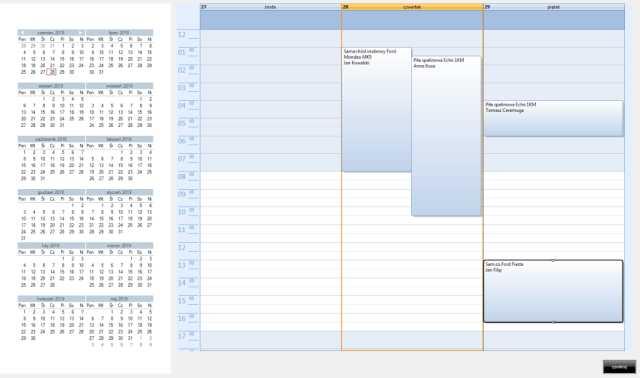Open the listopad 2018 month header
The width and height of the screenshot is (640, 378).
[x=119, y=139]
